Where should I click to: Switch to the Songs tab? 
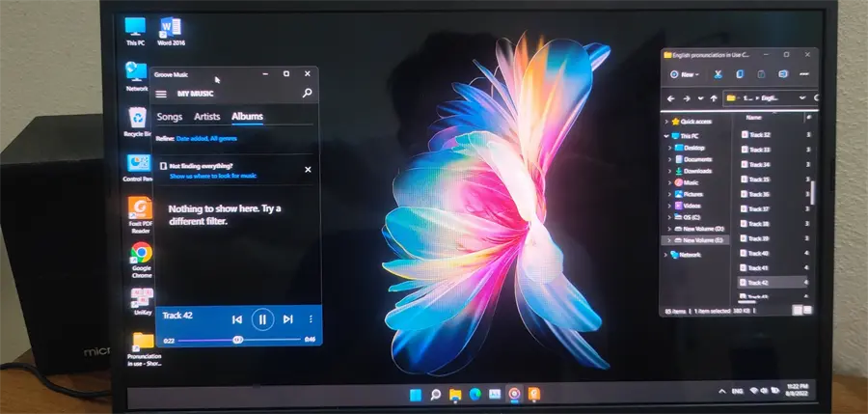tap(170, 117)
